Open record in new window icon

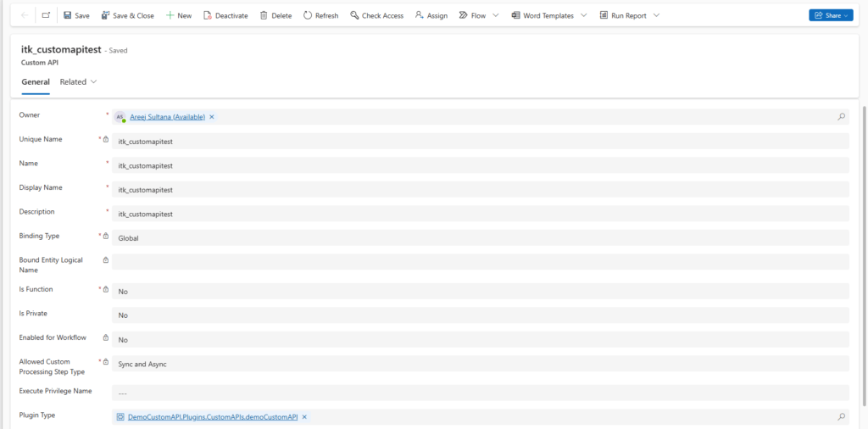point(46,15)
